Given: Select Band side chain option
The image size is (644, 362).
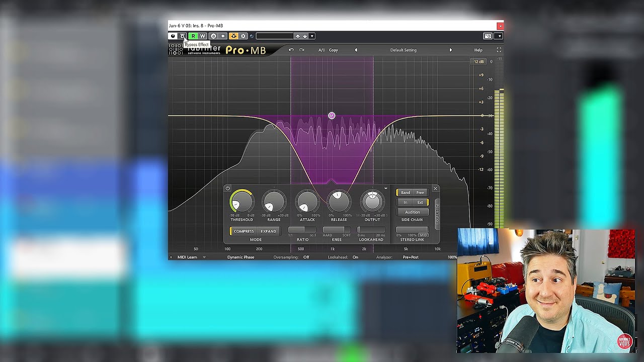Looking at the screenshot, I should [405, 193].
